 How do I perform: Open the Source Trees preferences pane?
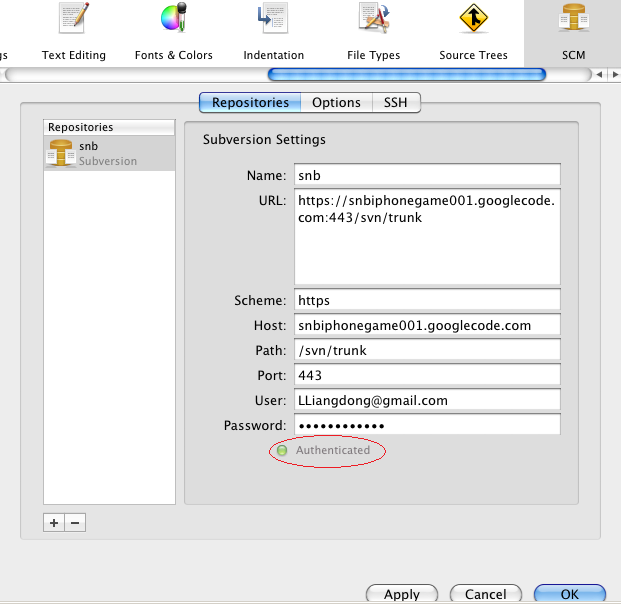coord(473,32)
